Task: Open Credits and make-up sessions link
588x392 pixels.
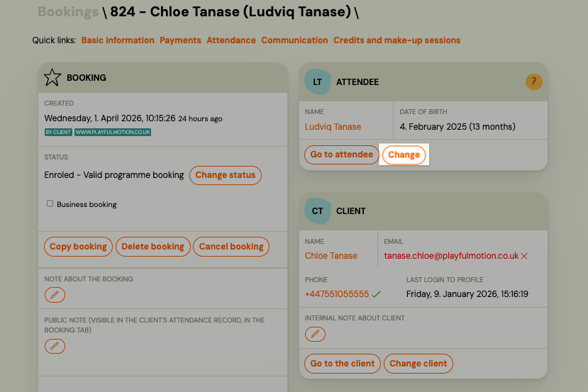Action: pyautogui.click(x=396, y=40)
